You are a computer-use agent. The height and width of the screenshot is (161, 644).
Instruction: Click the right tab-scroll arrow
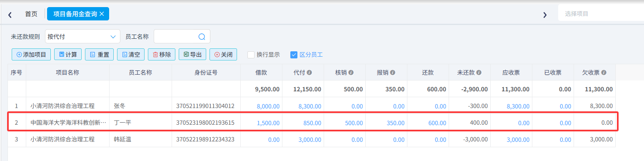[x=544, y=15]
